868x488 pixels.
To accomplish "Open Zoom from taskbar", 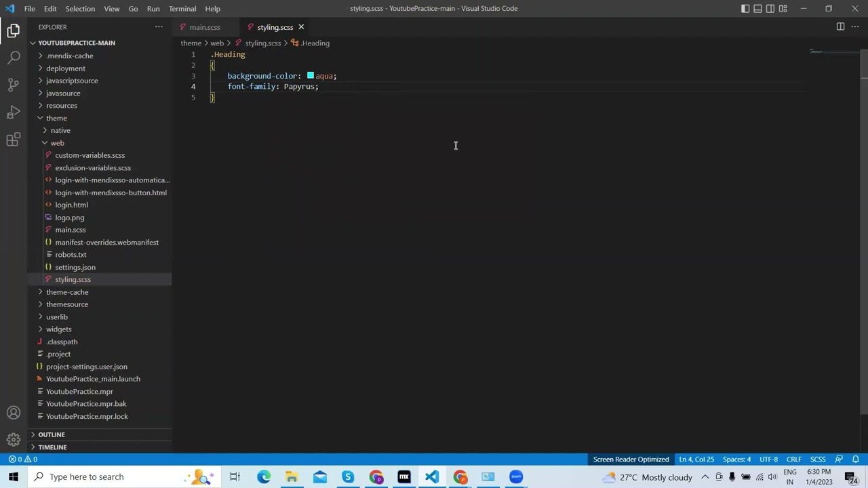I will pos(516,476).
